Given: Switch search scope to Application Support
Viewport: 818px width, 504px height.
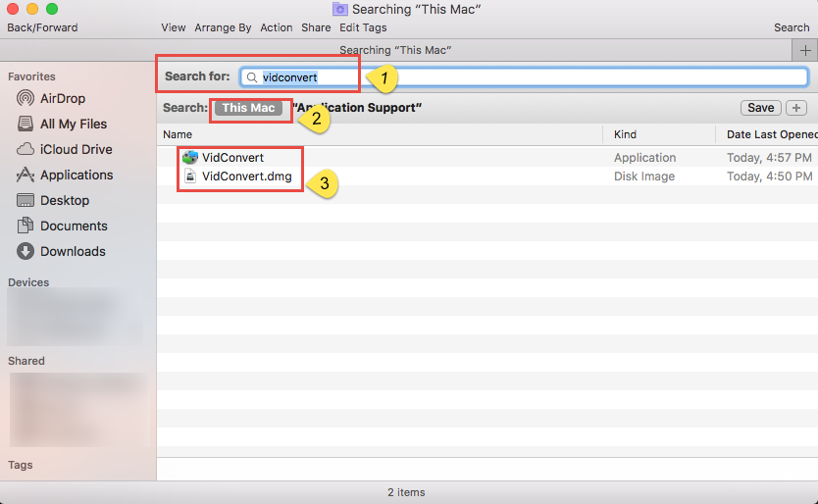Looking at the screenshot, I should (357, 108).
